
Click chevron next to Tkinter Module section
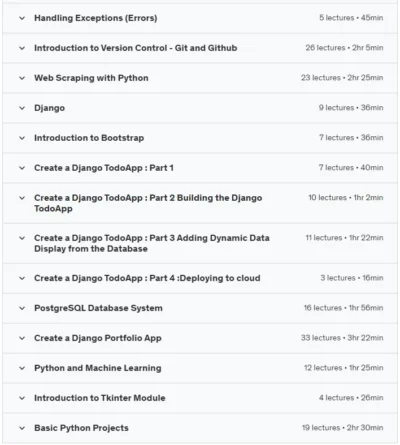pos(22,398)
